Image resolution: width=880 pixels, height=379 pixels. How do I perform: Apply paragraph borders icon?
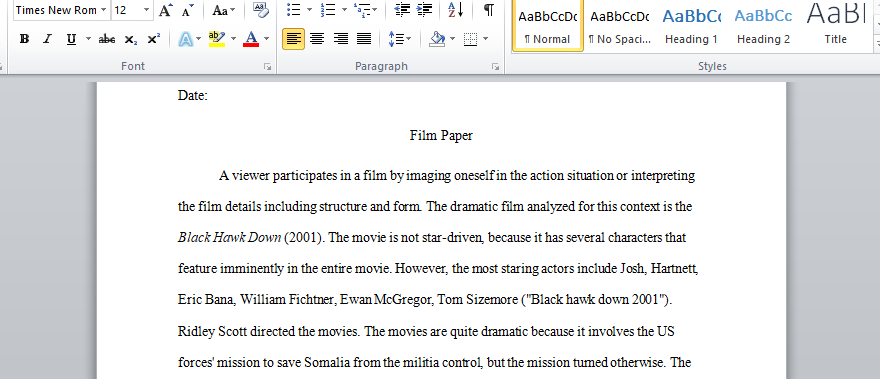coord(471,39)
